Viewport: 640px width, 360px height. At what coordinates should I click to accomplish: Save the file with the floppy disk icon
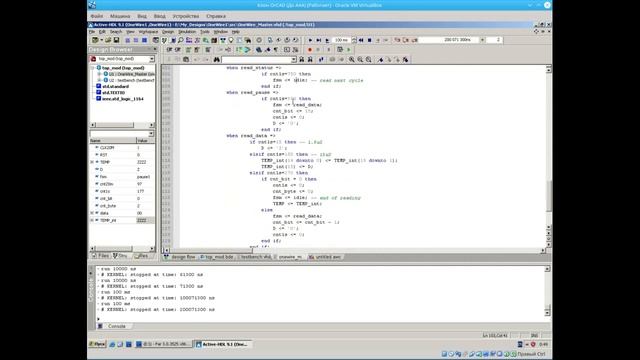point(116,40)
